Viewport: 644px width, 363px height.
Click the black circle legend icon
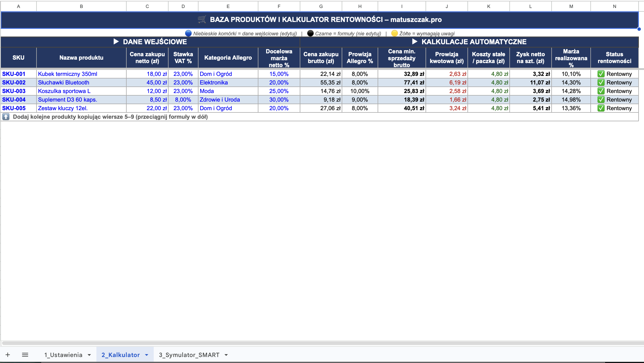click(310, 33)
